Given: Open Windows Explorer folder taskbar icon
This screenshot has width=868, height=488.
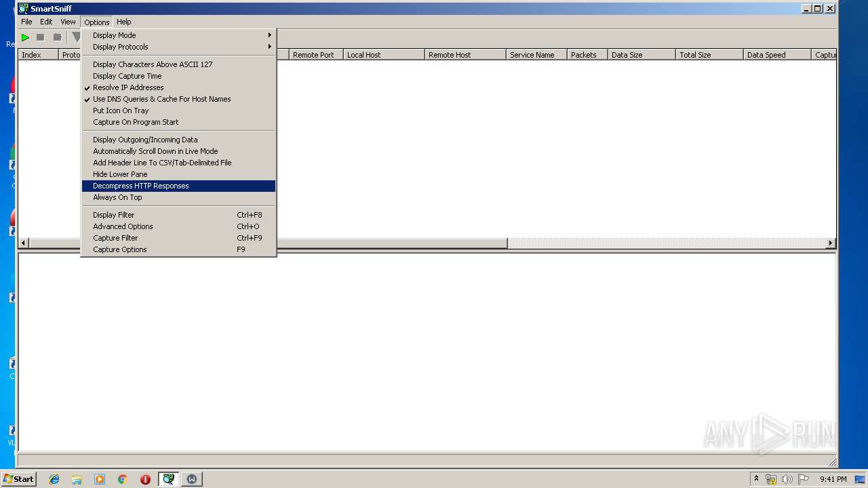Looking at the screenshot, I should point(77,479).
